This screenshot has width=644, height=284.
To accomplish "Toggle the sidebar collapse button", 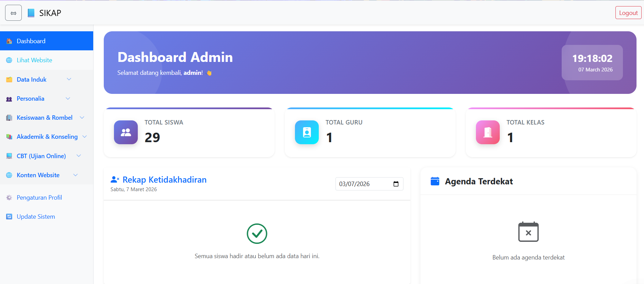I will [14, 13].
